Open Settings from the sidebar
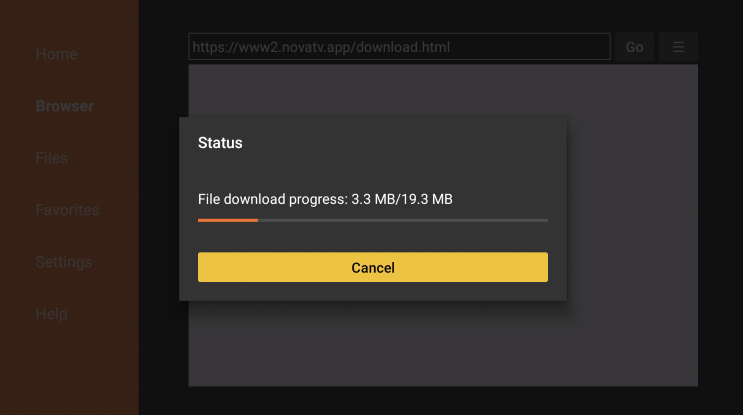 (x=63, y=262)
